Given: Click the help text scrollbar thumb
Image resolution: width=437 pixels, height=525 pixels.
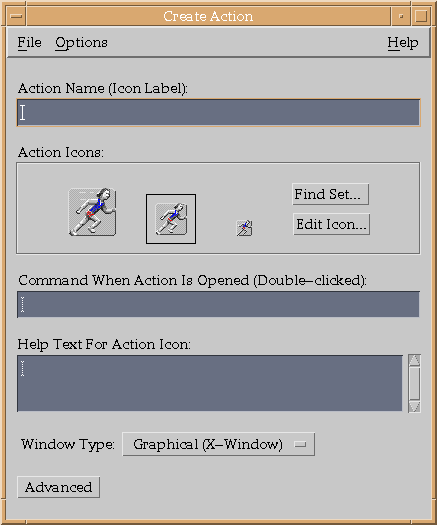Looking at the screenshot, I should [x=415, y=383].
